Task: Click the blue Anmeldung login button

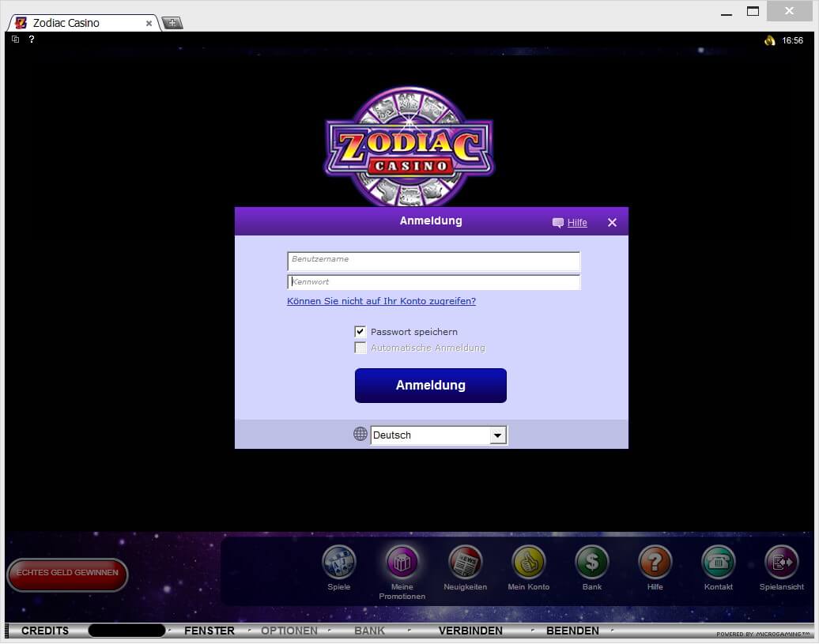Action: tap(430, 385)
